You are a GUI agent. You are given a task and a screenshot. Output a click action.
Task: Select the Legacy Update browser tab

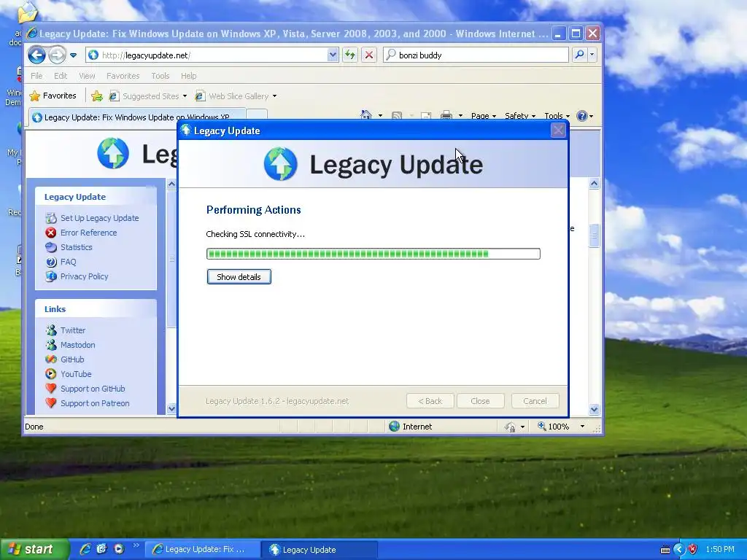(x=137, y=117)
